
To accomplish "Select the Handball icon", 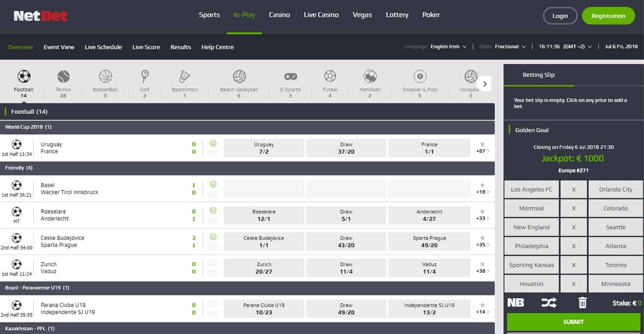I will coord(370,76).
